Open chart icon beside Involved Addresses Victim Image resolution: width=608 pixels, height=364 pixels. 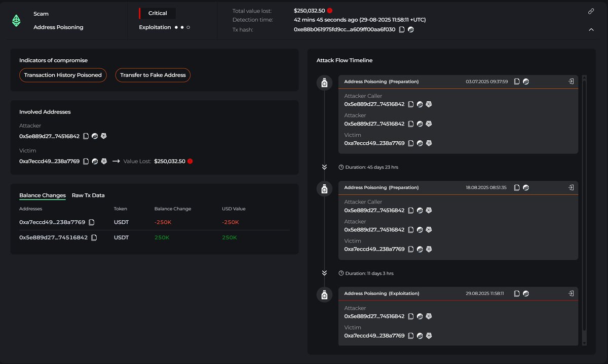coord(95,161)
